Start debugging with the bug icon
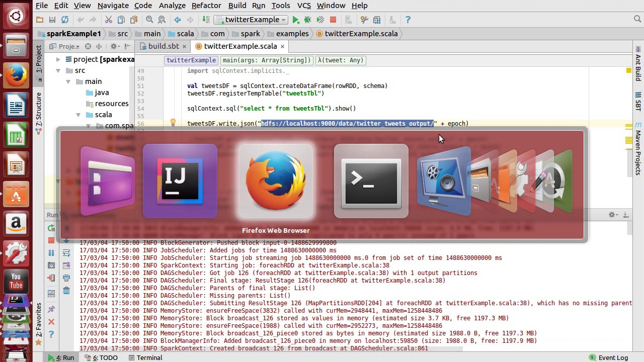This screenshot has width=644, height=362. click(x=308, y=20)
